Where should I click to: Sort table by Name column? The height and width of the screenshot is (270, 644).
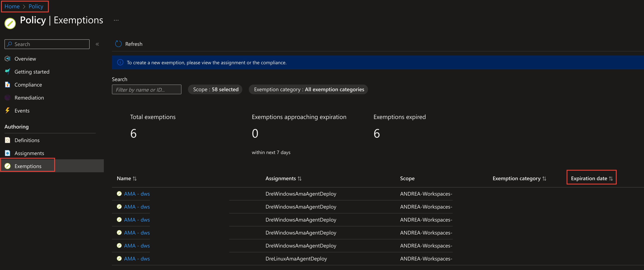127,179
